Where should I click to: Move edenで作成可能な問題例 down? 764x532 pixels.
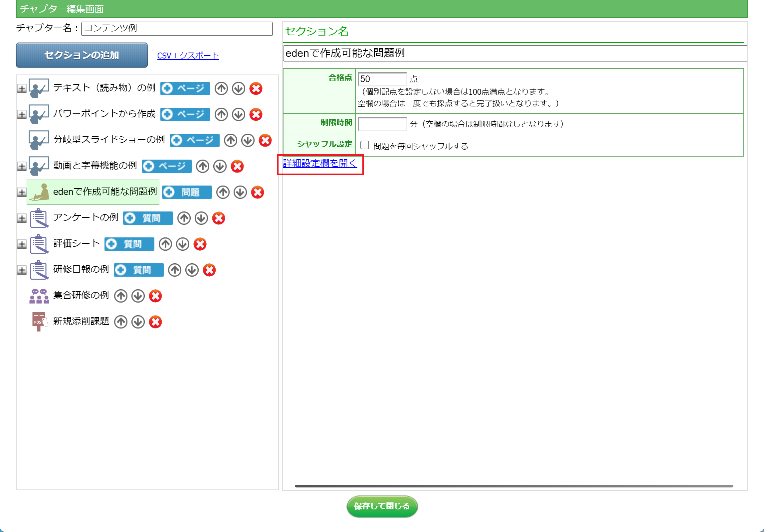(x=240, y=192)
